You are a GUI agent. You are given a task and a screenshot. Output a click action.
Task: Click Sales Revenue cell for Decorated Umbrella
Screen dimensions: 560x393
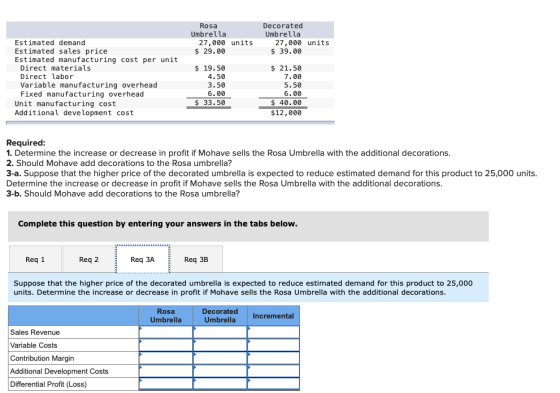tap(220, 332)
